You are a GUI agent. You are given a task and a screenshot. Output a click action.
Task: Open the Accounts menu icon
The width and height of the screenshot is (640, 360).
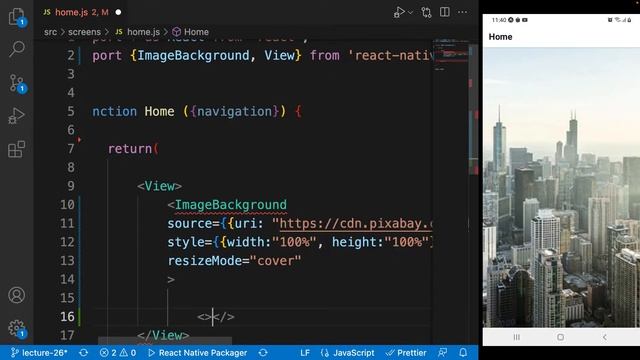[x=16, y=295]
